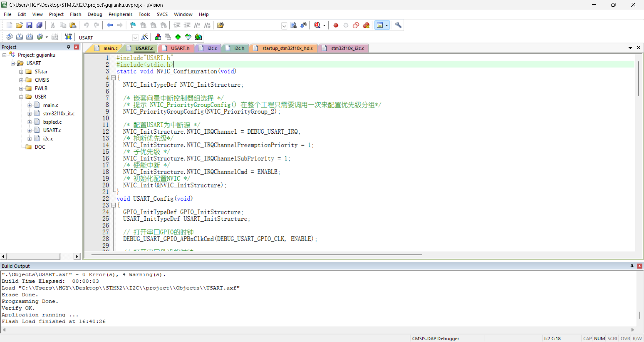Click the editor vertical scrollbar thumb
The image size is (644, 342).
click(x=639, y=79)
